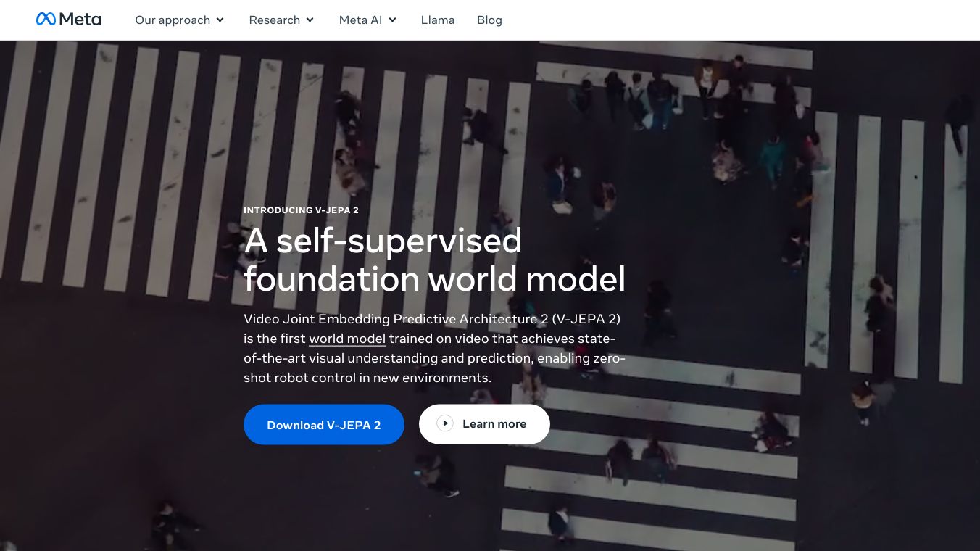Viewport: 980px width, 551px height.
Task: Click the paragraph starting 'Video Joint Embedding'
Action: pos(434,348)
